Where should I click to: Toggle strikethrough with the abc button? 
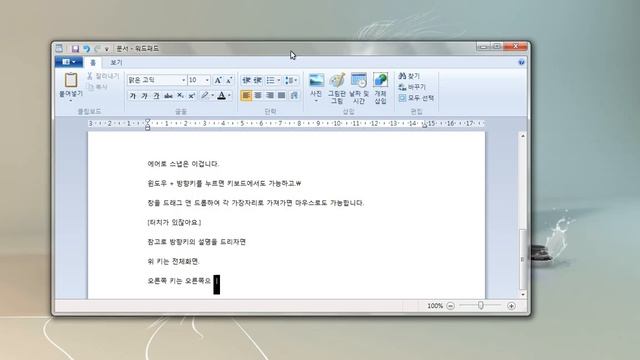click(x=168, y=96)
